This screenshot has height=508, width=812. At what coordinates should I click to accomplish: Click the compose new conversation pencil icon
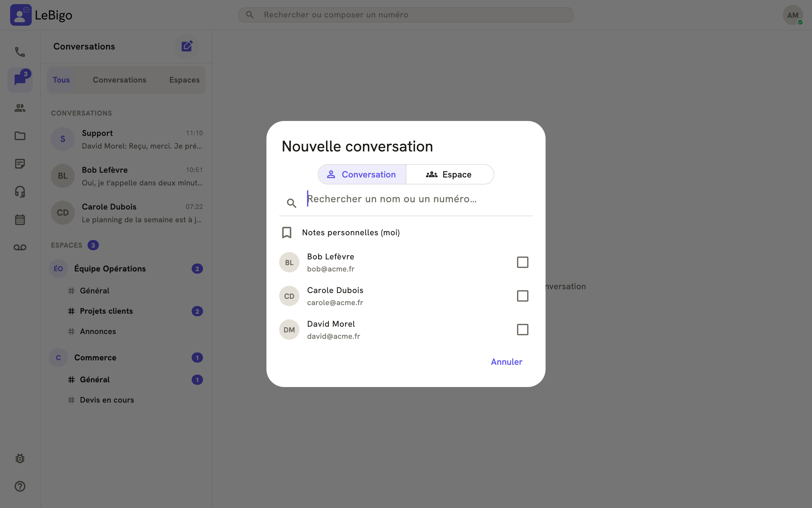pyautogui.click(x=187, y=46)
